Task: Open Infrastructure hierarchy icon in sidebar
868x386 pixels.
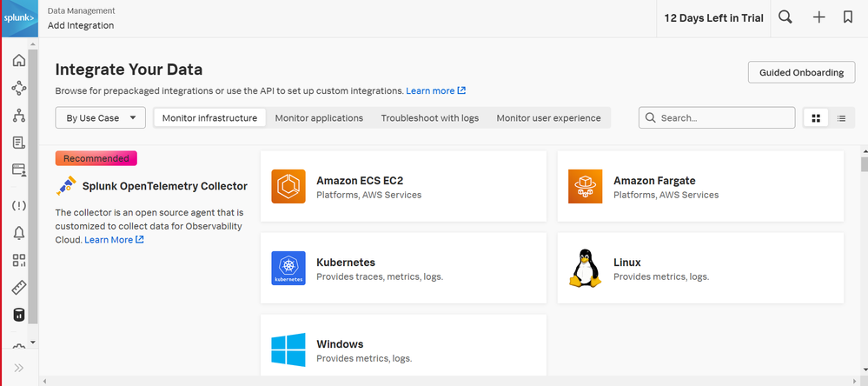Action: pos(19,116)
